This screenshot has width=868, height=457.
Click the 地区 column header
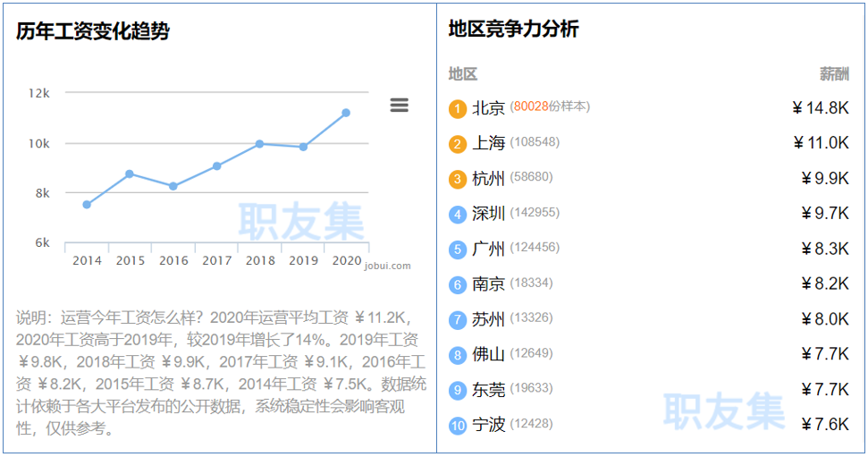pyautogui.click(x=463, y=73)
